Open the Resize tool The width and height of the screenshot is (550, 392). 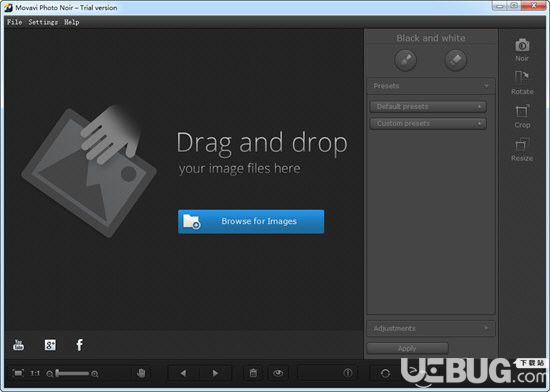(x=522, y=150)
